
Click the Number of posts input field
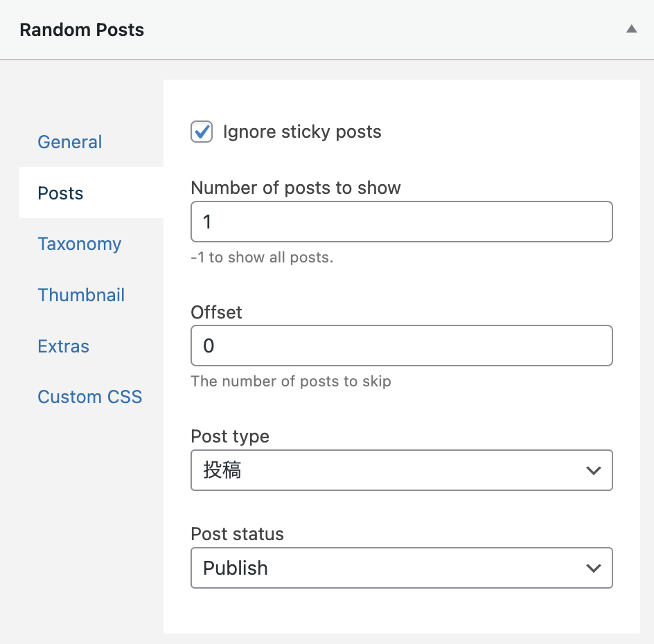pos(402,222)
